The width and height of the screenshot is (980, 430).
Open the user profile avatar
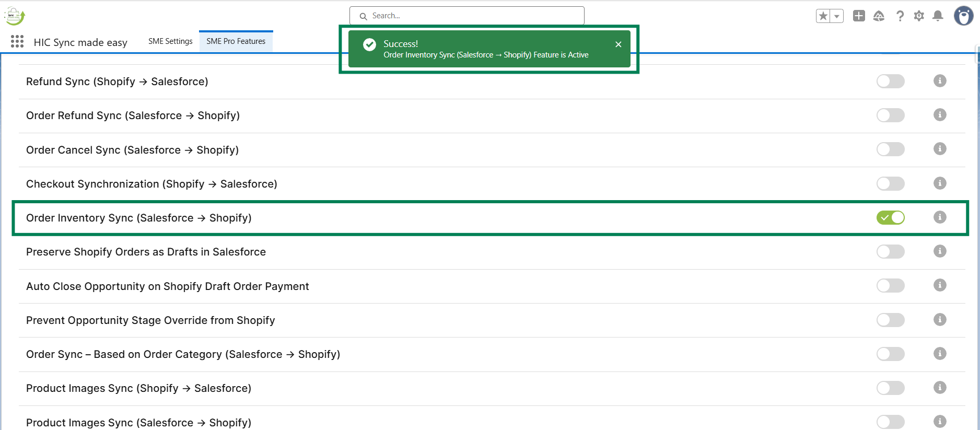[963, 16]
